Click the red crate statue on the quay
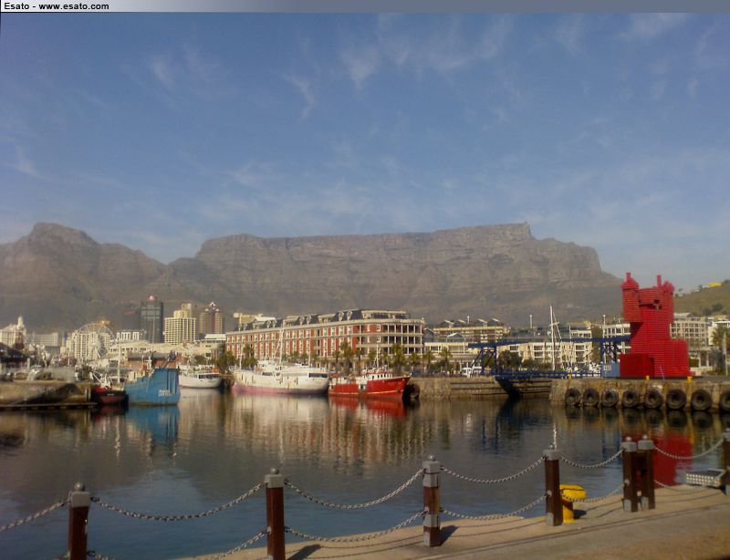The height and width of the screenshot is (560, 730). pyautogui.click(x=652, y=330)
